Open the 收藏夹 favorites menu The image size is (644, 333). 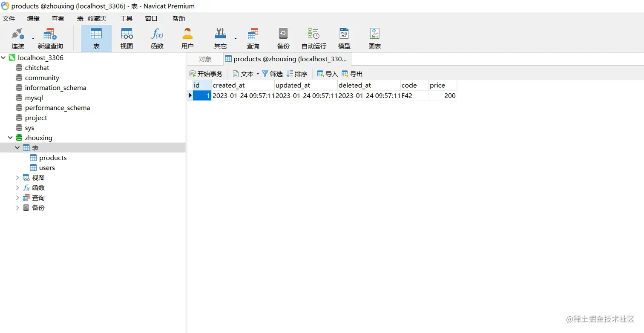tap(98, 19)
